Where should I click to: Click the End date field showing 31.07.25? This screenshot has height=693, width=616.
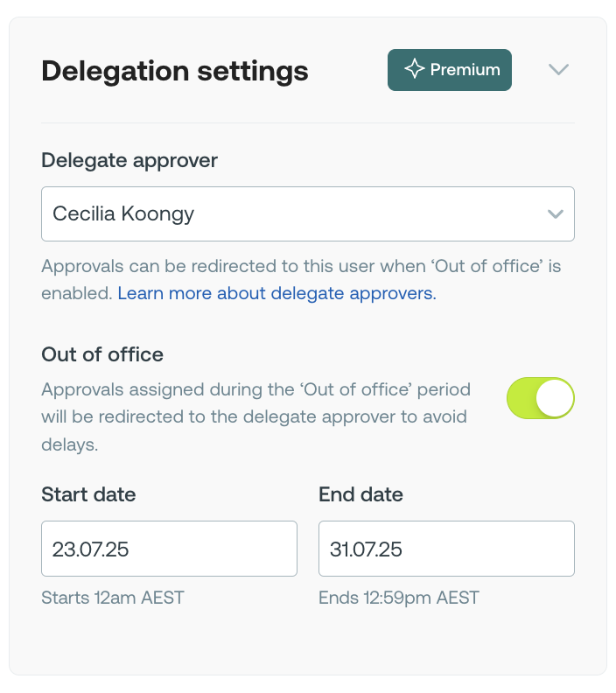pos(446,549)
